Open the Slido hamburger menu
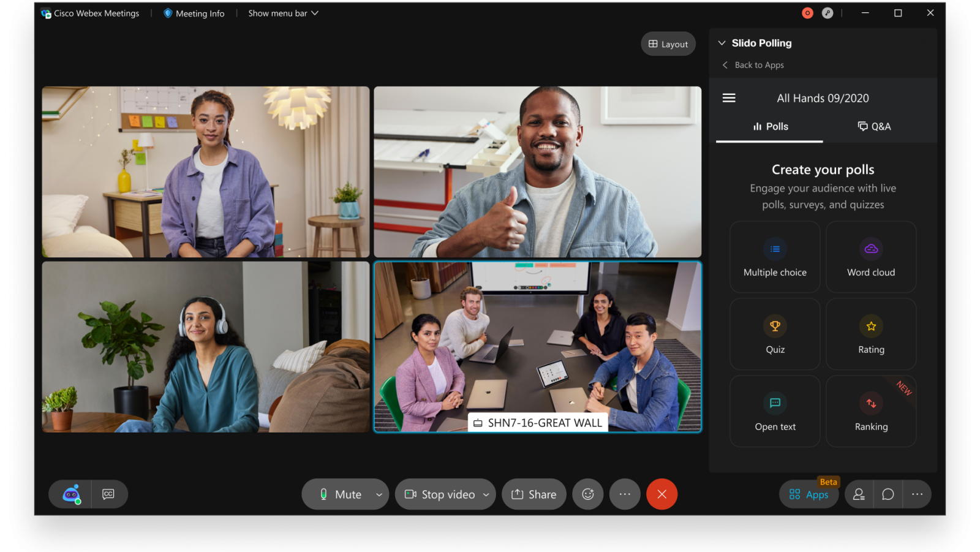The image size is (980, 552). (729, 98)
